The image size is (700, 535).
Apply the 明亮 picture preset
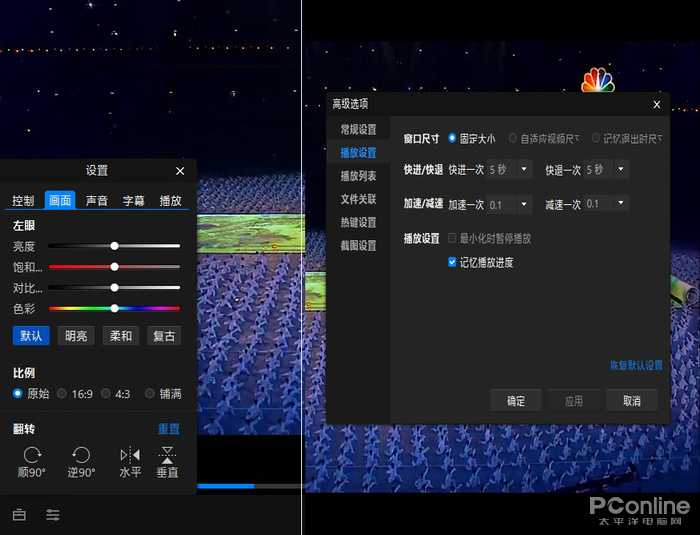tap(76, 336)
